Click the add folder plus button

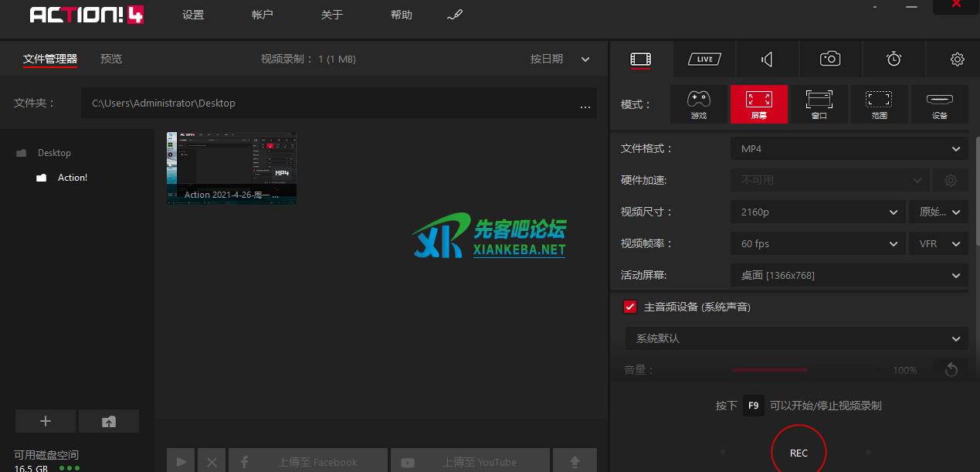click(x=46, y=421)
